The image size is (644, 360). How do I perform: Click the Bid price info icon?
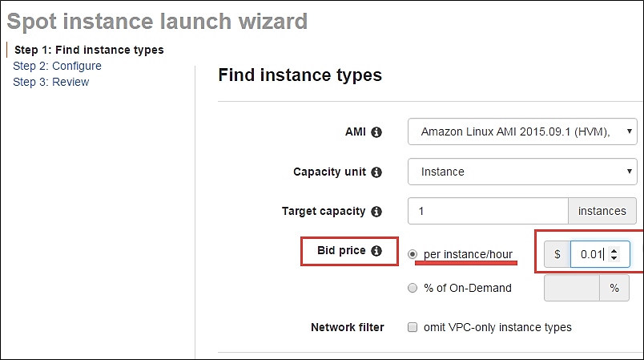tap(376, 251)
